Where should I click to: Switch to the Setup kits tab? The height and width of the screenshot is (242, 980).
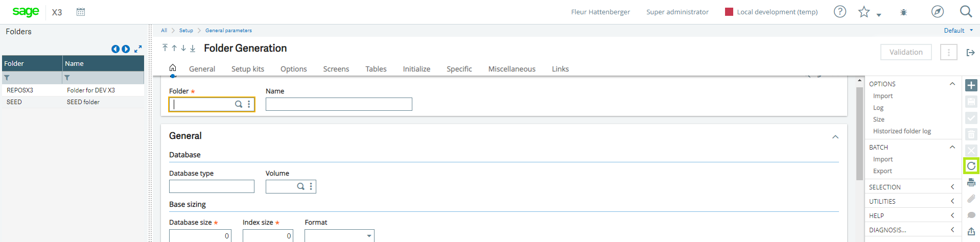click(x=248, y=69)
